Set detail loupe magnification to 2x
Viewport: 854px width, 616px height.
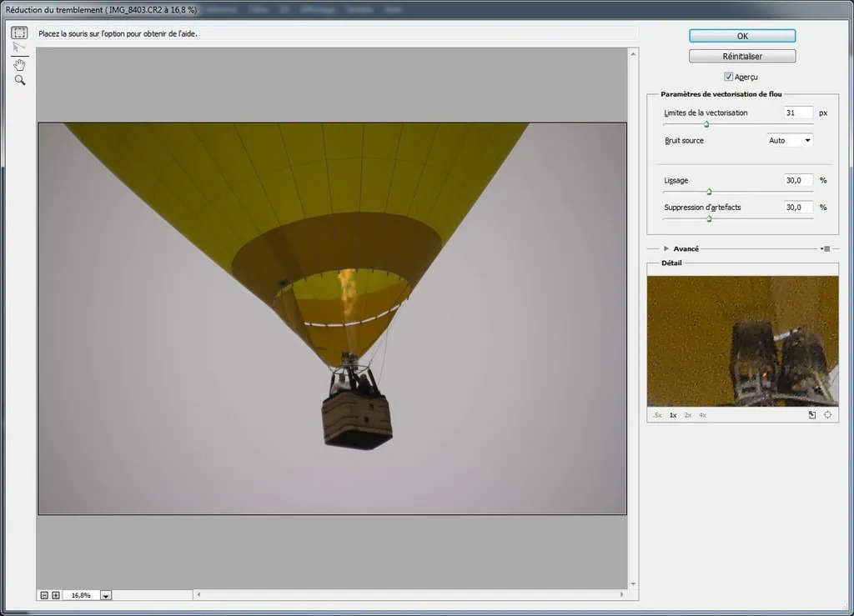point(688,415)
